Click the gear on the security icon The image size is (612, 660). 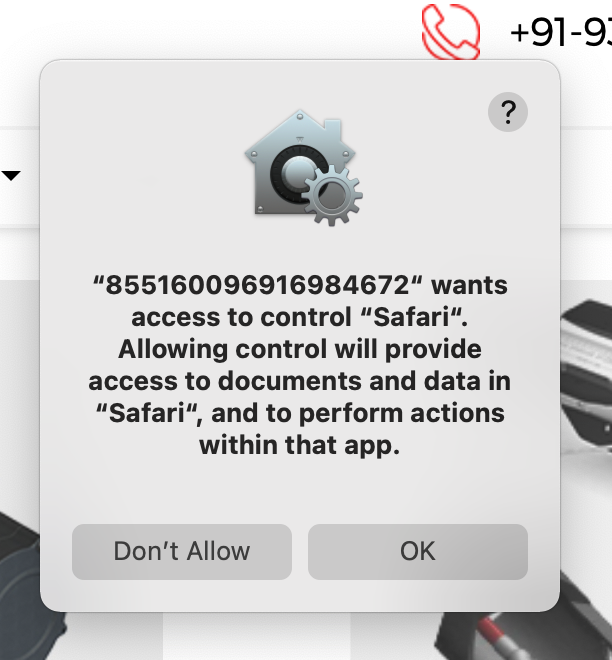333,196
